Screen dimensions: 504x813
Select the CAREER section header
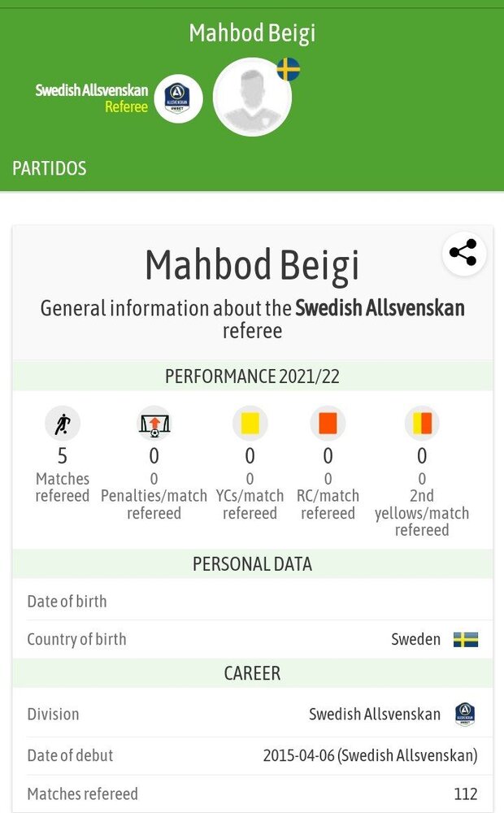pos(252,673)
